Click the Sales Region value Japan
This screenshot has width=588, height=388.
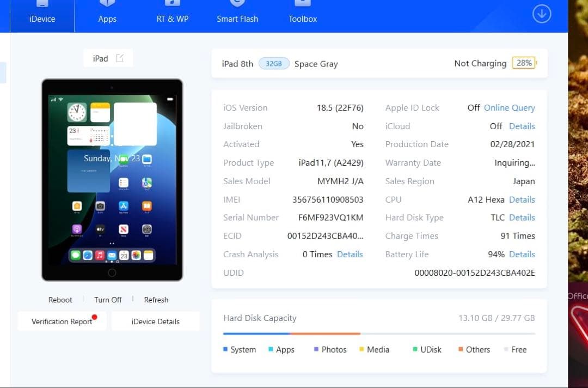pos(524,181)
